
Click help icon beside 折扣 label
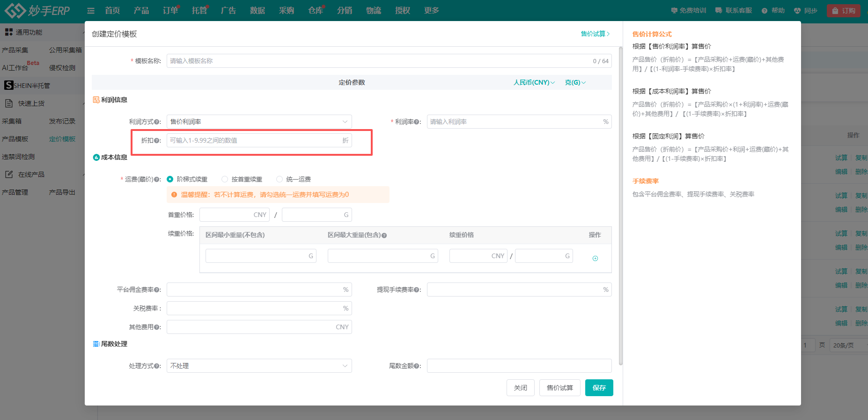(157, 141)
